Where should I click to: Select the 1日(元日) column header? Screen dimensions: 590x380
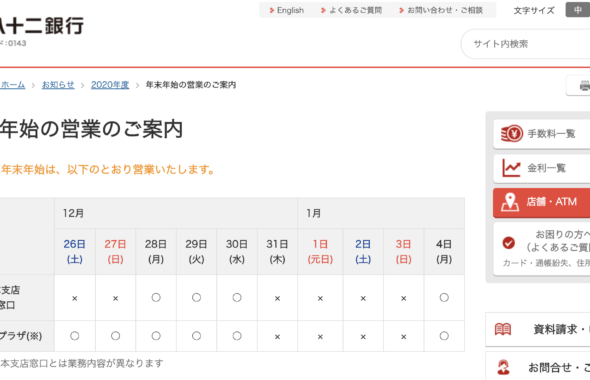tap(320, 252)
